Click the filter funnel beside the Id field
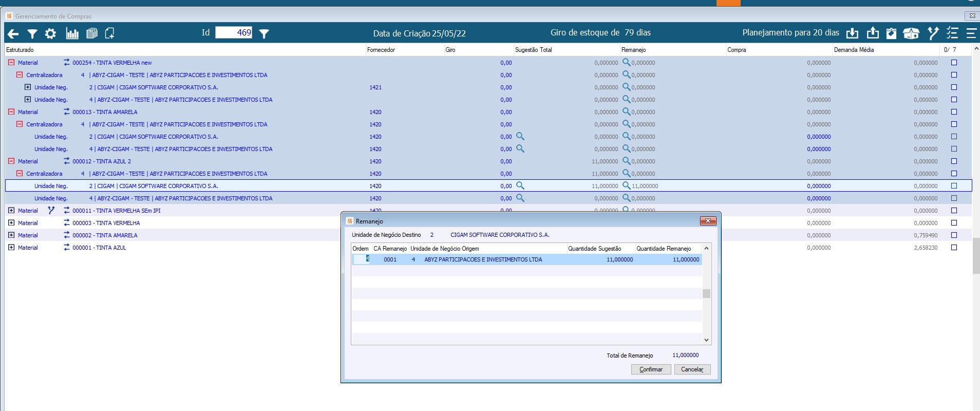This screenshot has height=411, width=980. coord(264,34)
